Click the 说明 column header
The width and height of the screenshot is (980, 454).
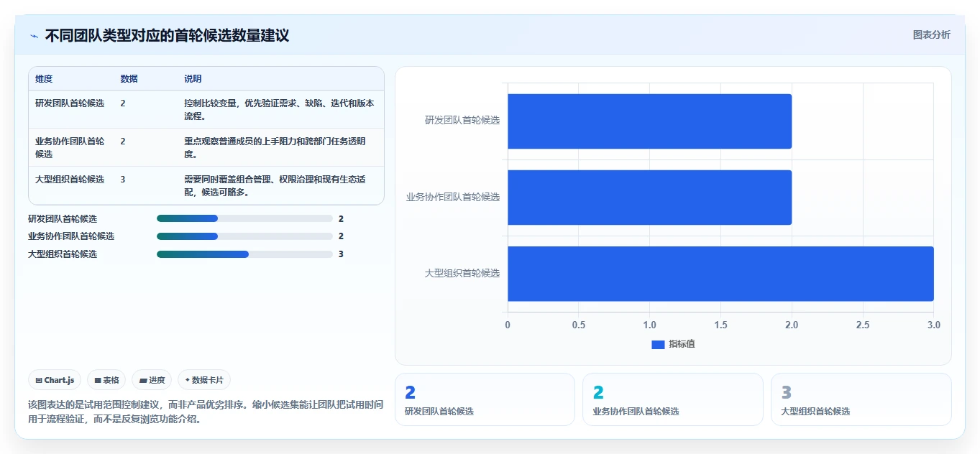coord(193,79)
